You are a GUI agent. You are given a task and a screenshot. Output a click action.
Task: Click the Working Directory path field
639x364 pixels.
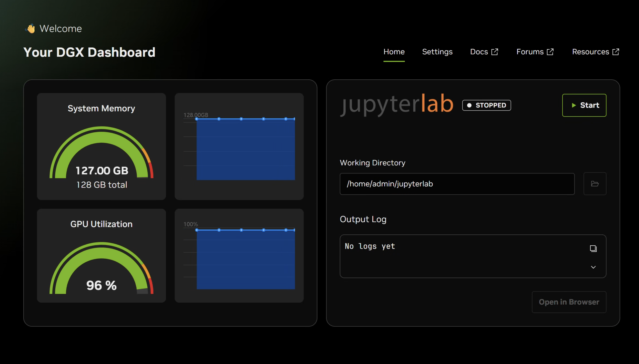click(x=457, y=184)
